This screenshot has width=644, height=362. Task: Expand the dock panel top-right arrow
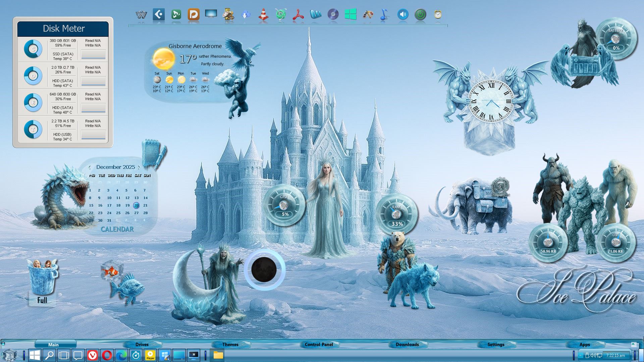click(633, 344)
